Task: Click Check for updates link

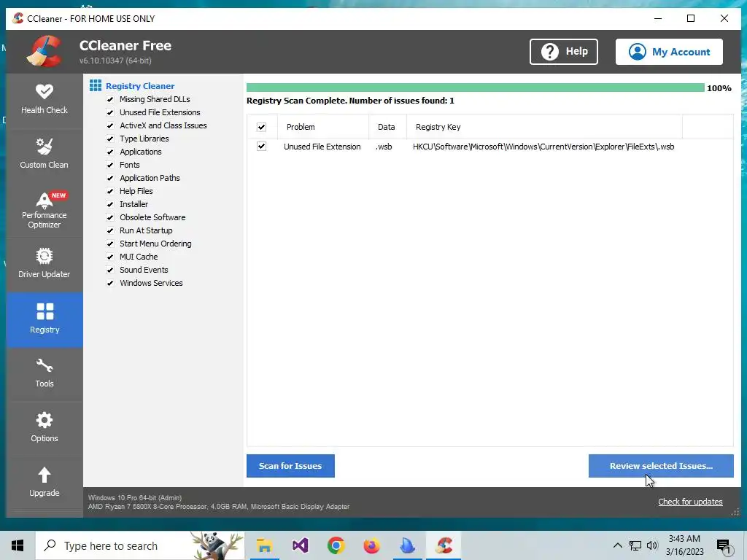Action: pos(690,502)
